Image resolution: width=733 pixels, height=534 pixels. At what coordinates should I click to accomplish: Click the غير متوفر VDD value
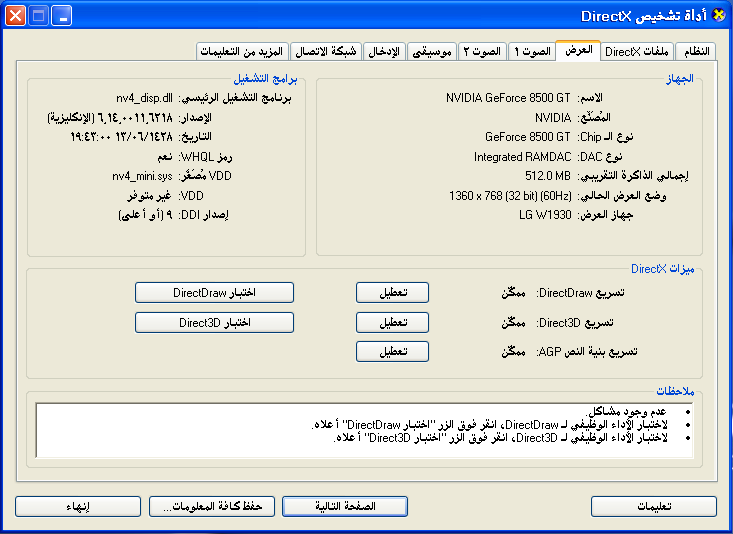click(150, 195)
